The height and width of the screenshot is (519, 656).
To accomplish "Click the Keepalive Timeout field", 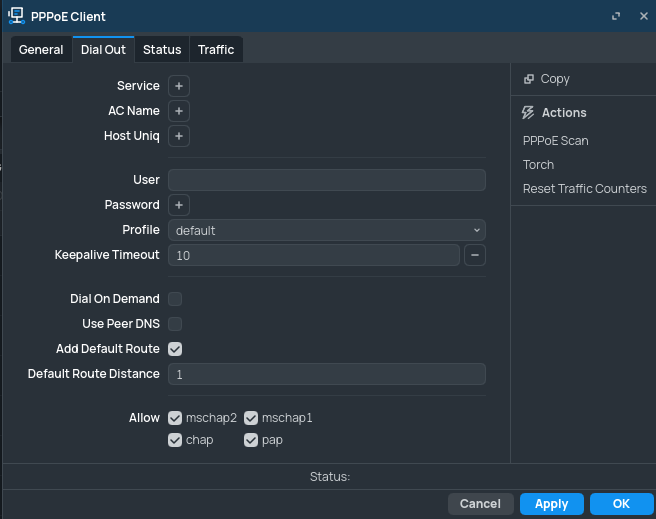I will [x=314, y=255].
